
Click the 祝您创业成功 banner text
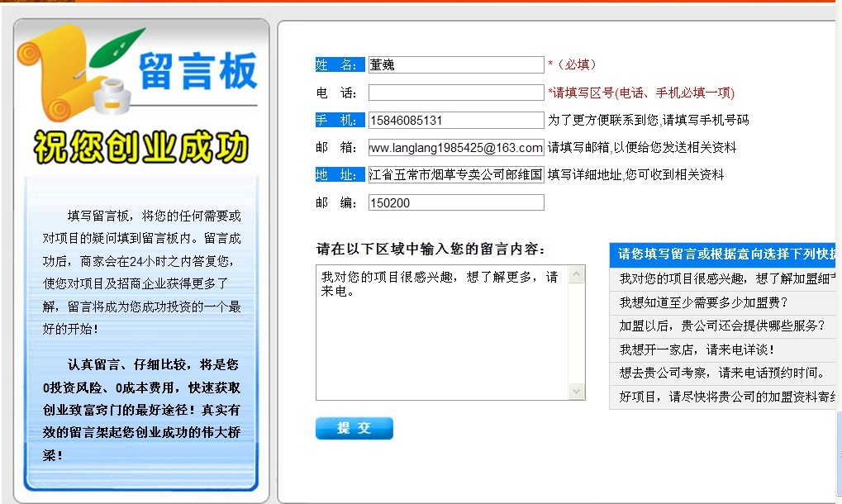(141, 146)
